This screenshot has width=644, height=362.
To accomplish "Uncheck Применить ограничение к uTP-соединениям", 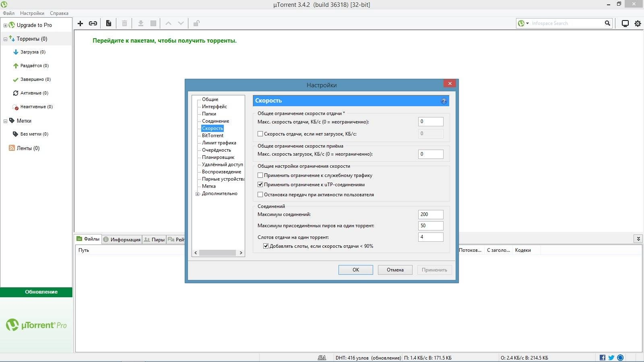I will pos(260,184).
